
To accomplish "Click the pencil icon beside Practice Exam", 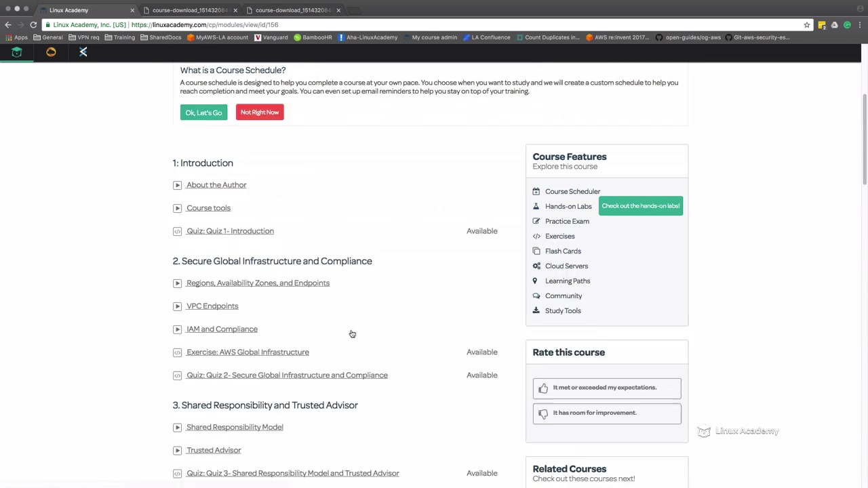I will (536, 222).
